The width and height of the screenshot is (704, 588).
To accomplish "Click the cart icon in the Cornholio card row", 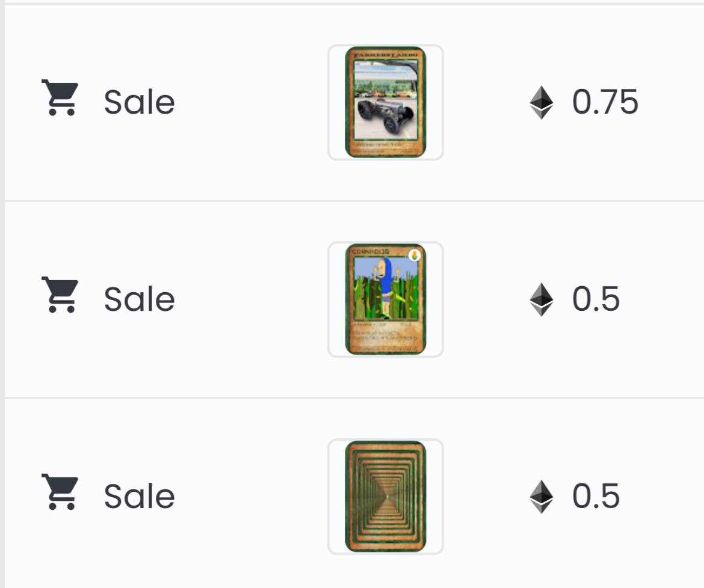I will click(60, 295).
